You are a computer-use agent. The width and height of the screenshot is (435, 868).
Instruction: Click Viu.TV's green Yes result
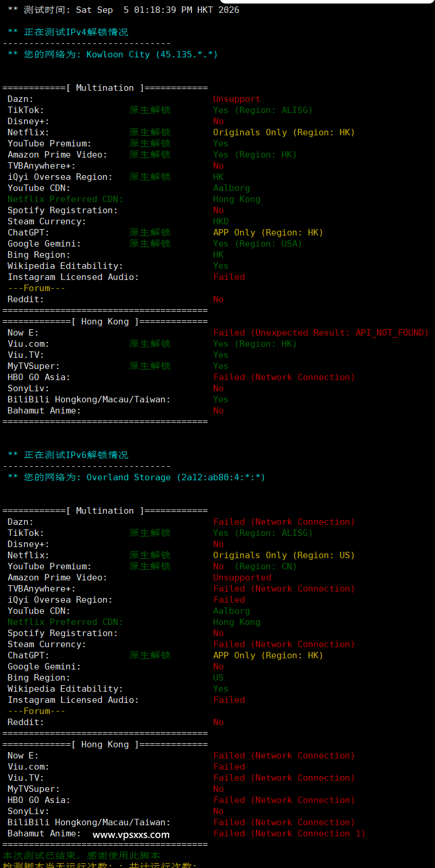[x=221, y=355]
